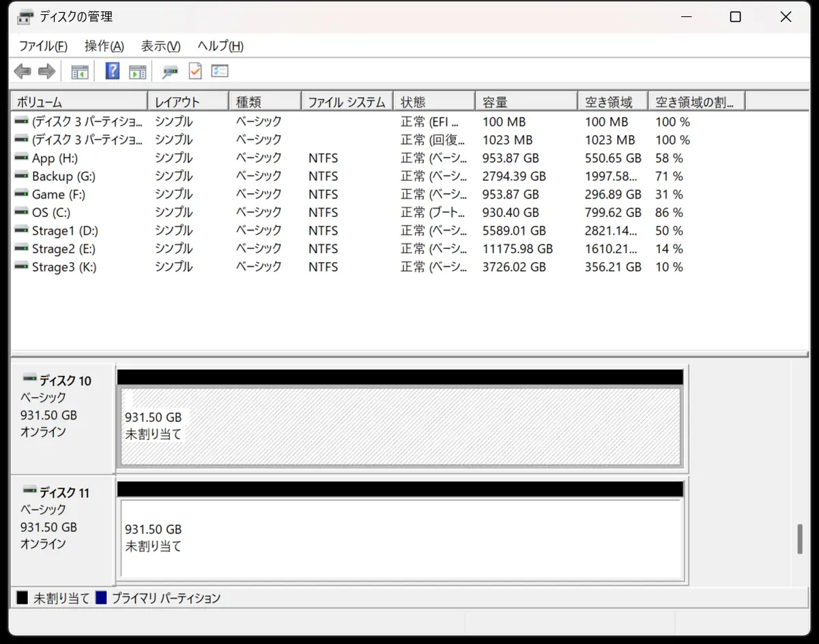
Task: Click the 71 % free ratio cell
Action: pyautogui.click(x=669, y=176)
